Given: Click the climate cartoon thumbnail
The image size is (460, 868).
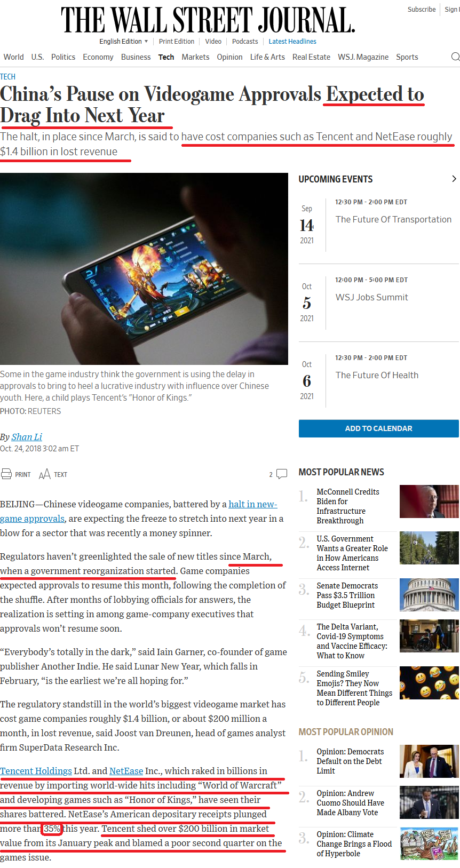Looking at the screenshot, I should 429,844.
